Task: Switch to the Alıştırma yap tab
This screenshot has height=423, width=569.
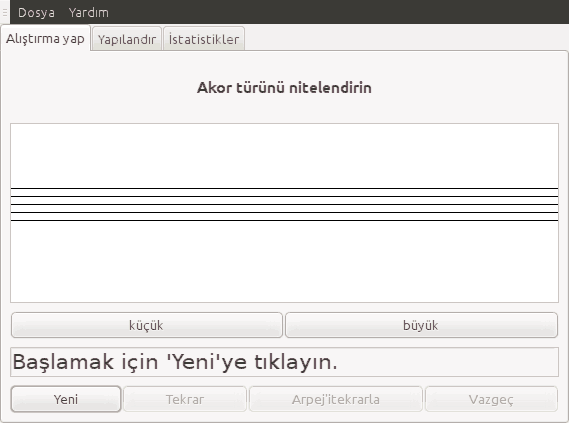Action: [45, 38]
